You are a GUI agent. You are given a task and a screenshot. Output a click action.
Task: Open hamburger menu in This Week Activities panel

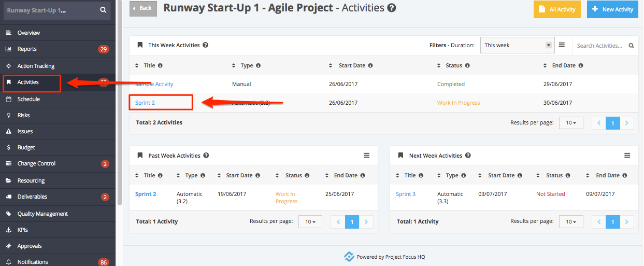(562, 45)
